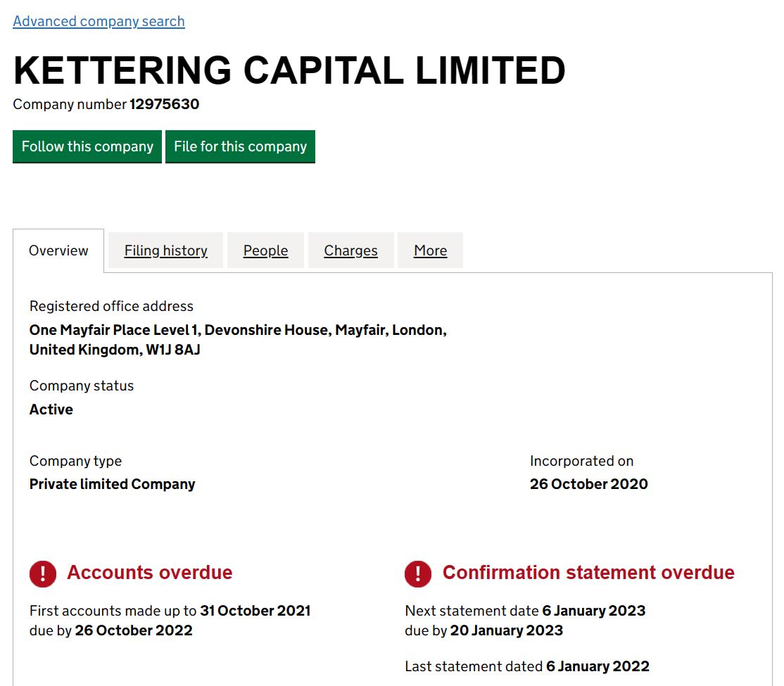
Task: Click the Confirmation statement overdue heading
Action: pos(588,573)
